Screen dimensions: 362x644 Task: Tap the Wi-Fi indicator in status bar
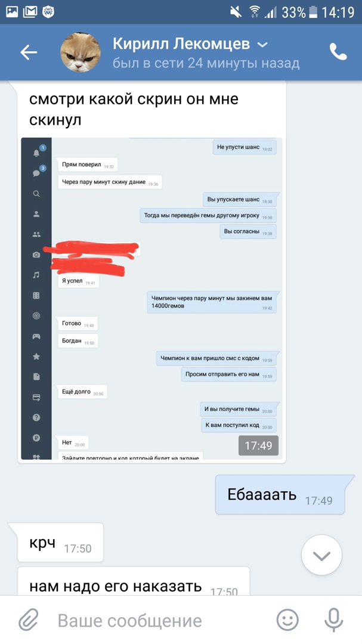(255, 12)
